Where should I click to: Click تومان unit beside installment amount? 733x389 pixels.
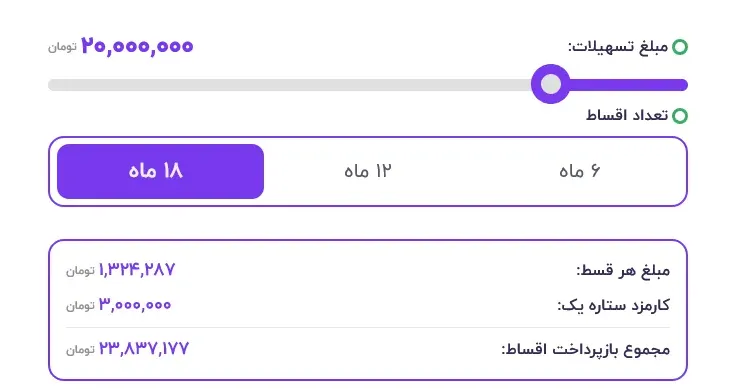click(80, 270)
